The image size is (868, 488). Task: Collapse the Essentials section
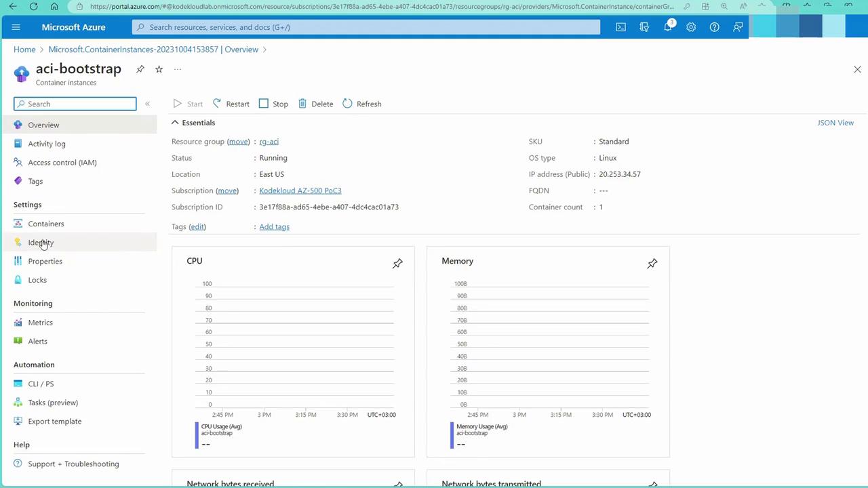click(x=175, y=123)
